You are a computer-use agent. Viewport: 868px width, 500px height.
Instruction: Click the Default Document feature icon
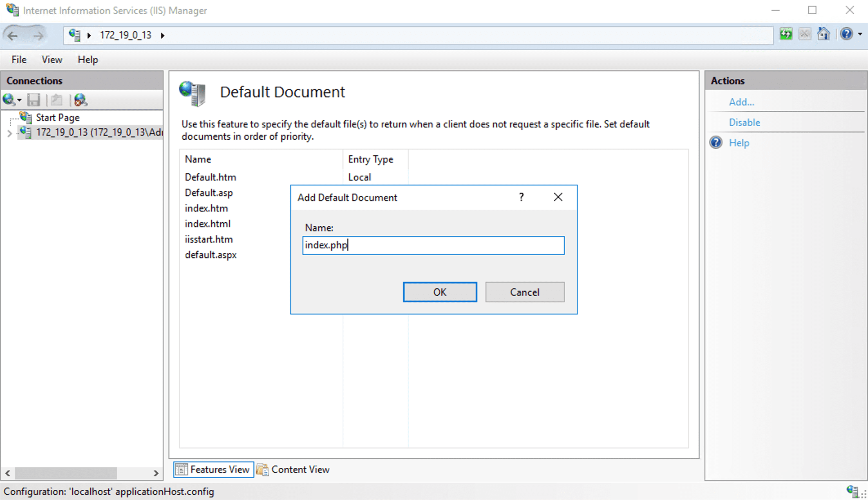(x=192, y=93)
